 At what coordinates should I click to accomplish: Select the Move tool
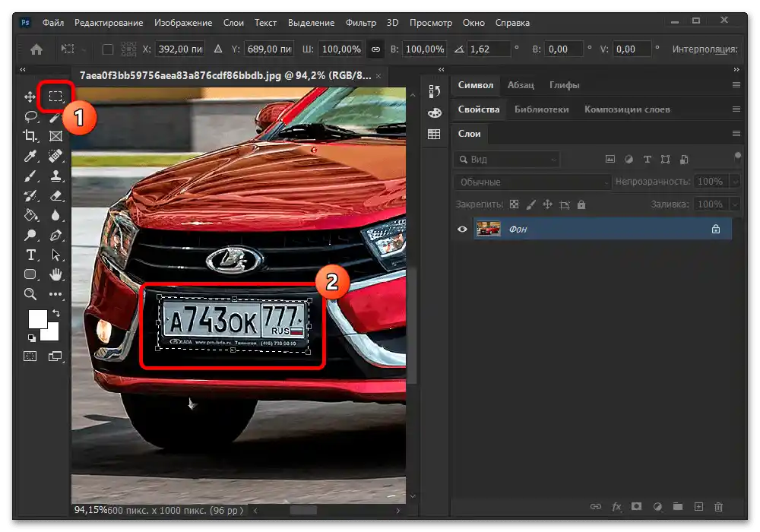click(x=30, y=97)
